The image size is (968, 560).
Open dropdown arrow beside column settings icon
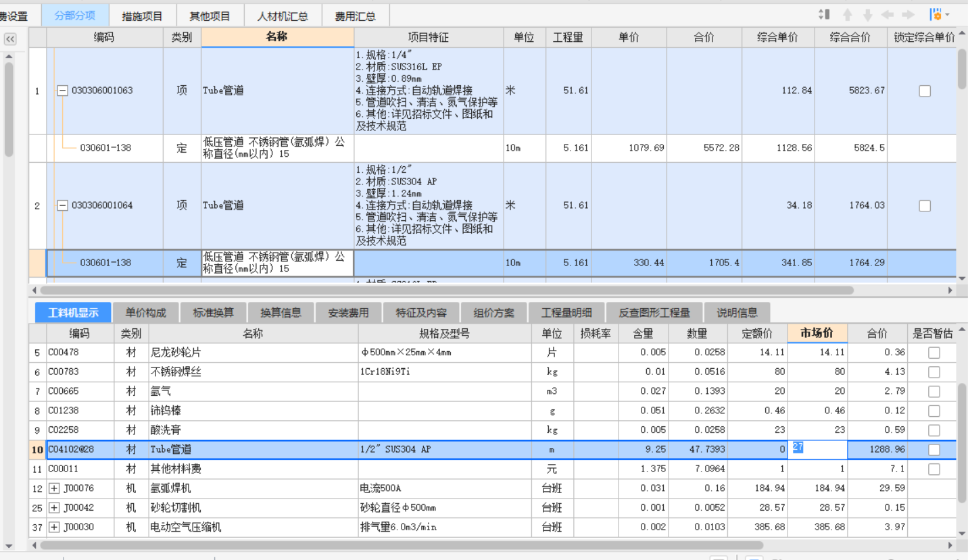(x=947, y=15)
